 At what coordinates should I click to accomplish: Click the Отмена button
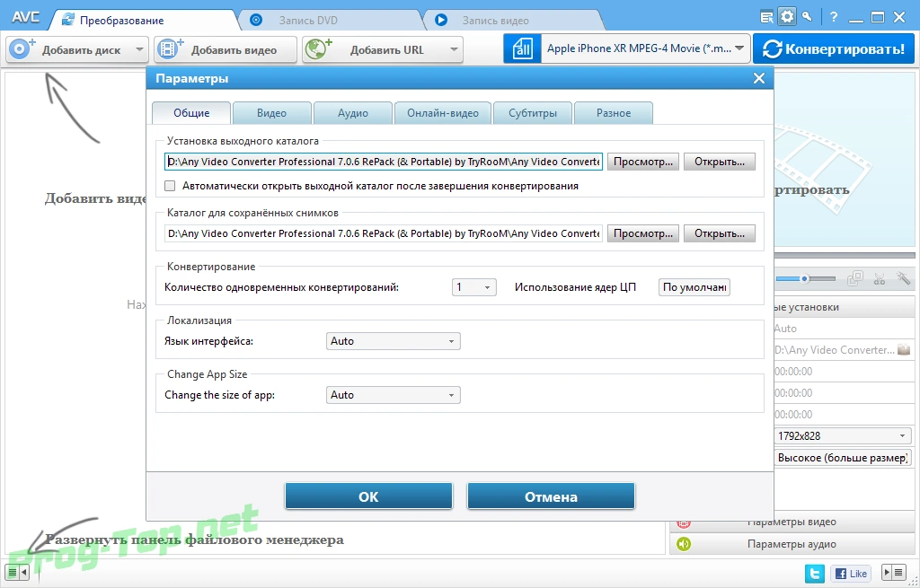click(x=551, y=496)
